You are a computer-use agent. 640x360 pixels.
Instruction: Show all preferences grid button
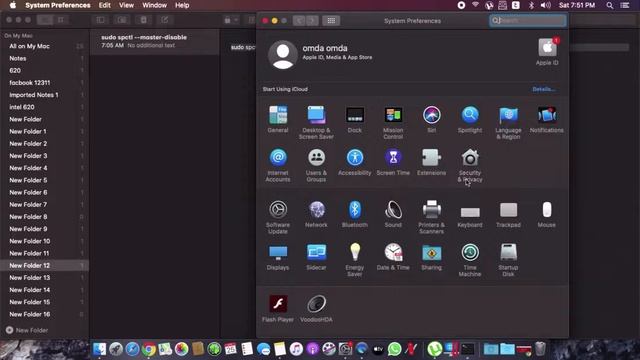331,20
